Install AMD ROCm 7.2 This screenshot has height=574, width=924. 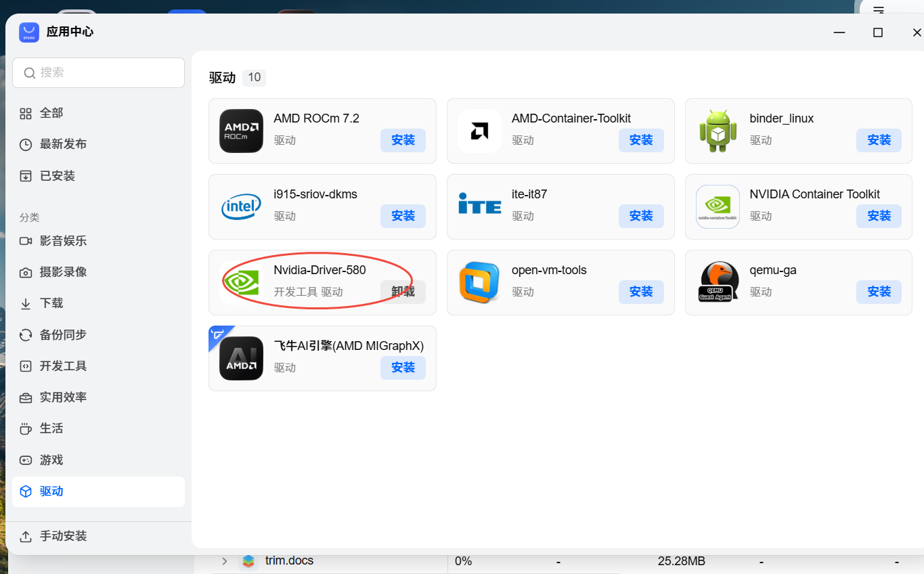pyautogui.click(x=403, y=140)
